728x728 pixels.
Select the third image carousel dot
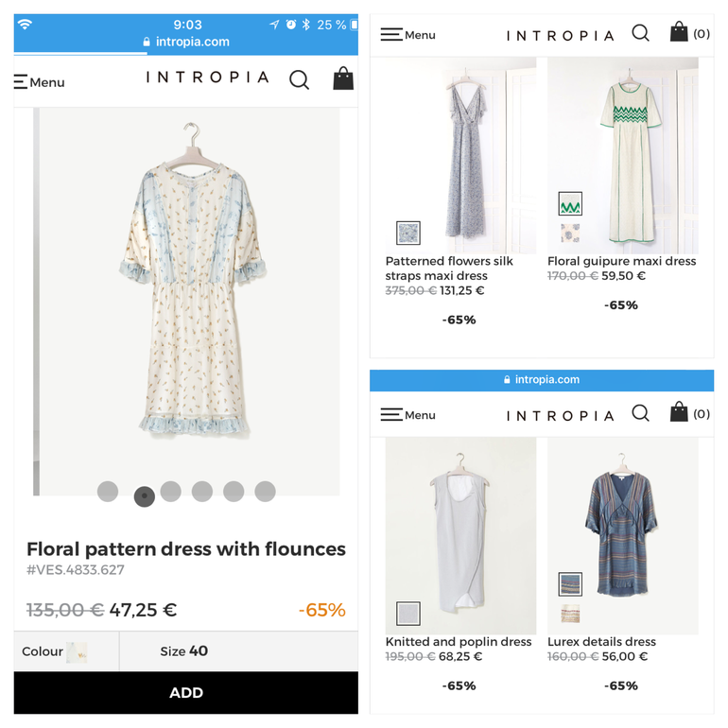point(170,491)
